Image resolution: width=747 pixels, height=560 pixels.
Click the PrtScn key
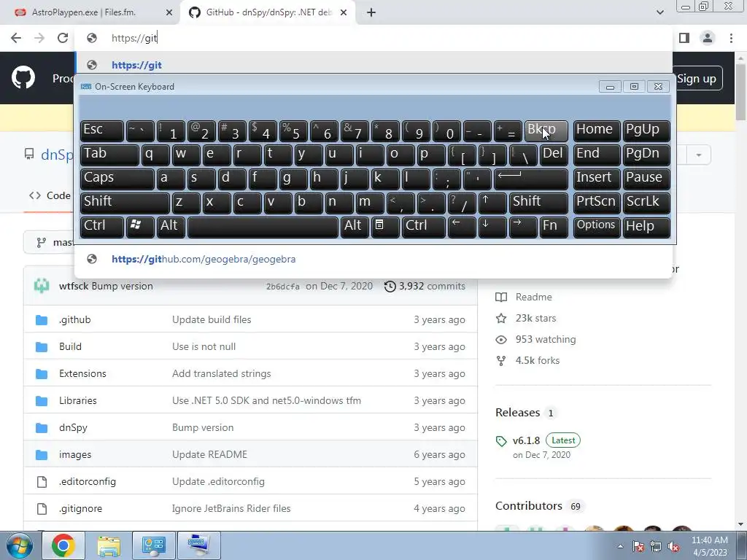coord(597,203)
